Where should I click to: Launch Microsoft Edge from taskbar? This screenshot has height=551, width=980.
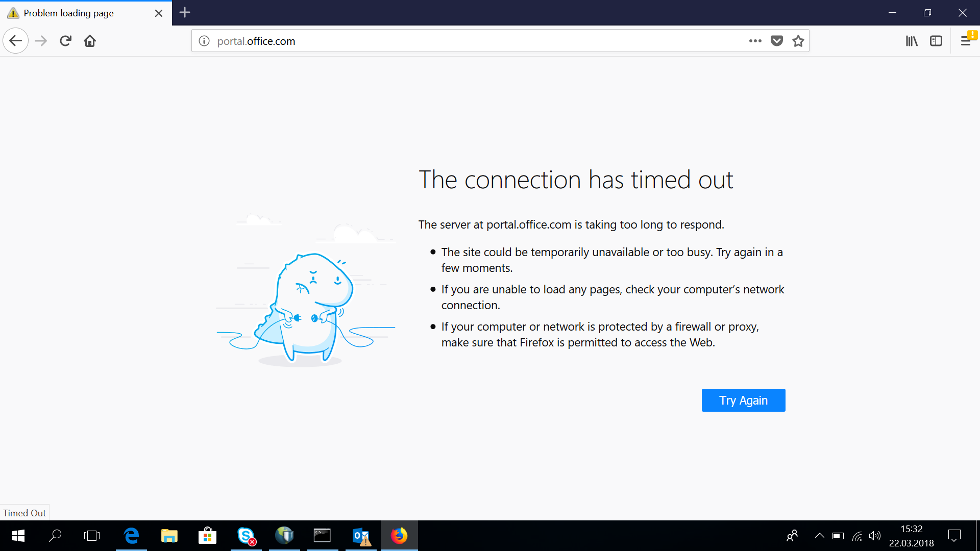point(131,536)
